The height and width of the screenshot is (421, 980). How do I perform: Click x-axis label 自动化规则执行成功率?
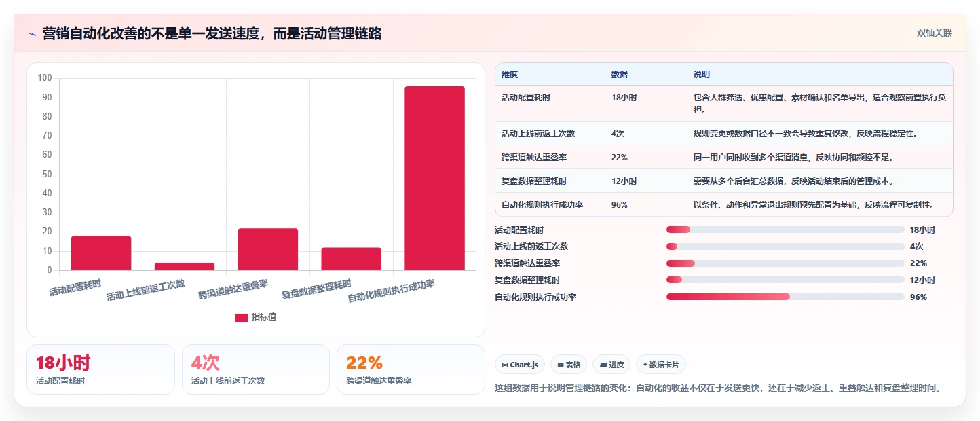[392, 291]
